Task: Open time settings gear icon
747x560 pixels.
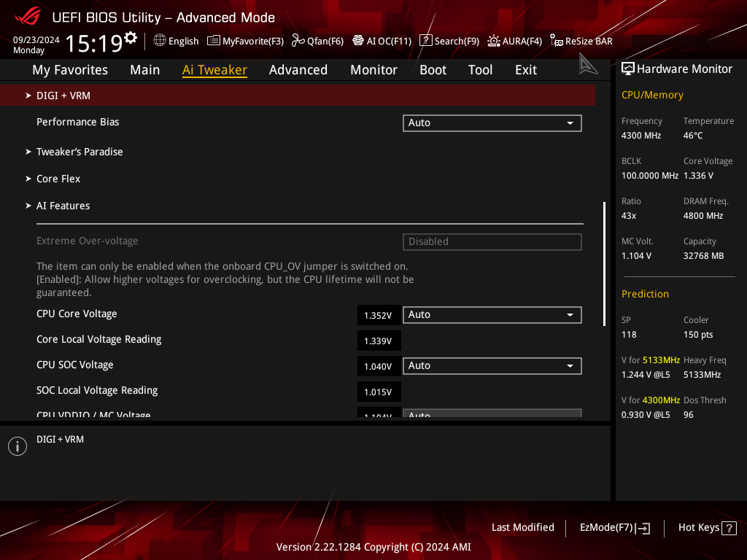Action: pos(130,37)
